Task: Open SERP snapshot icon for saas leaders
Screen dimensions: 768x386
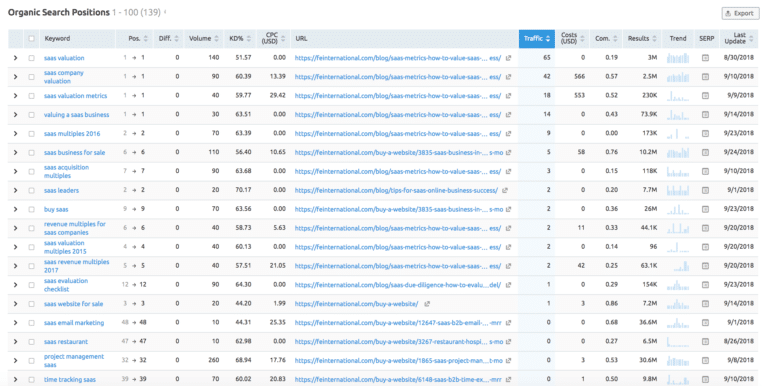Action: coord(705,190)
